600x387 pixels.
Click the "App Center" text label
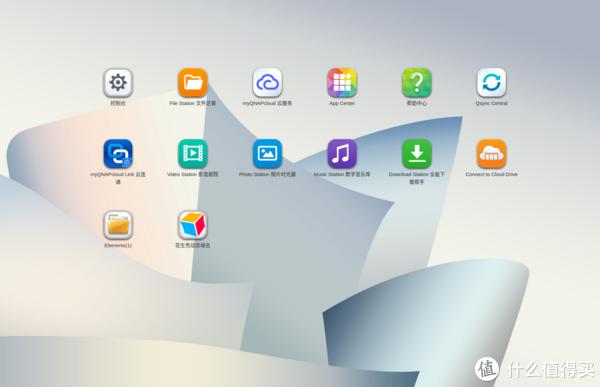point(342,103)
